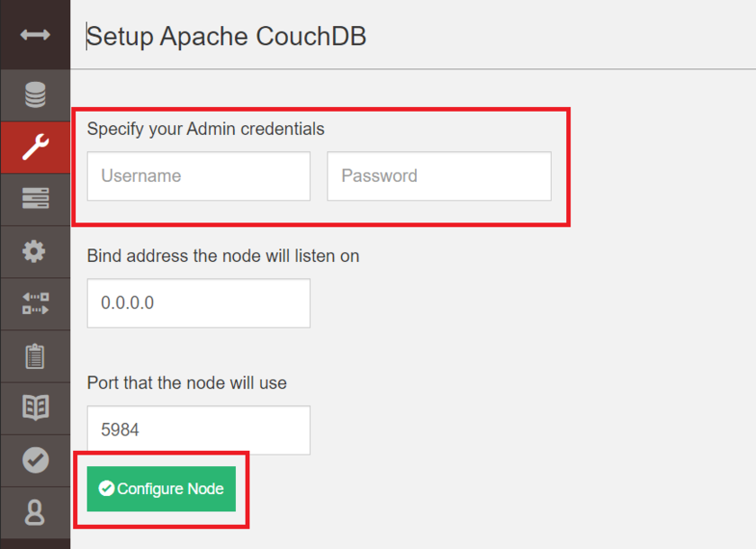Click the bind address field showing 0.0.0.0
This screenshot has height=549, width=756.
(x=199, y=303)
